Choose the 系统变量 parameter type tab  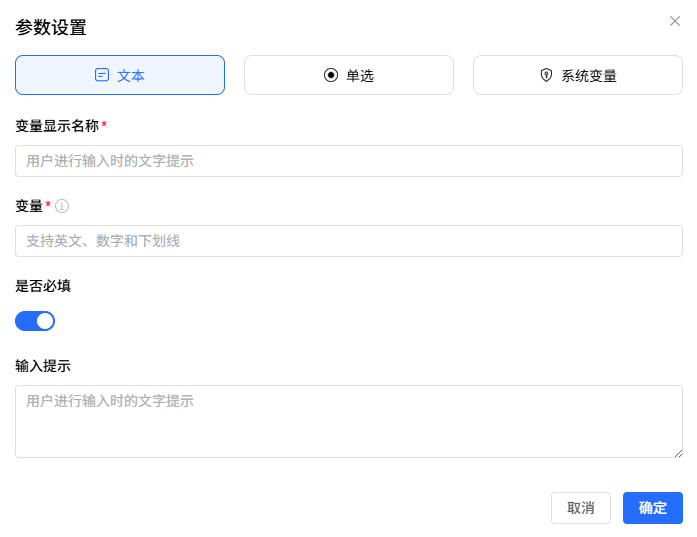[578, 75]
